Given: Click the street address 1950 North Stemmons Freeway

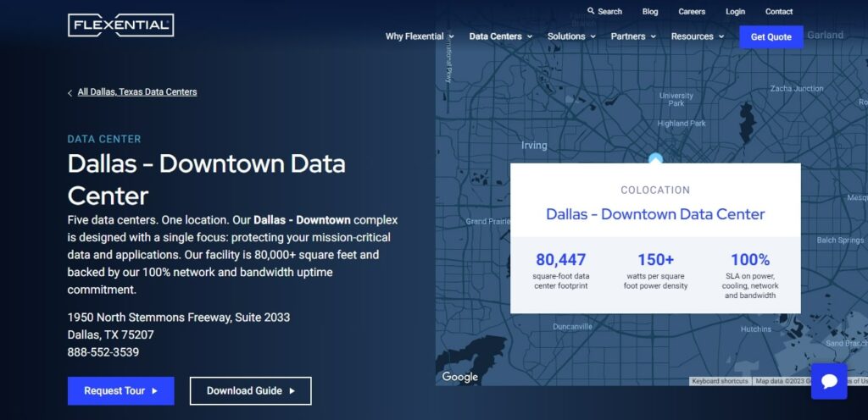Looking at the screenshot, I should pos(179,318).
